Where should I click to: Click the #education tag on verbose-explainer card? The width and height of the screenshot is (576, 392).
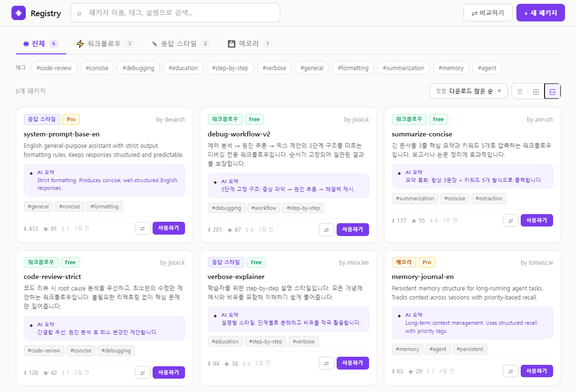coord(225,341)
